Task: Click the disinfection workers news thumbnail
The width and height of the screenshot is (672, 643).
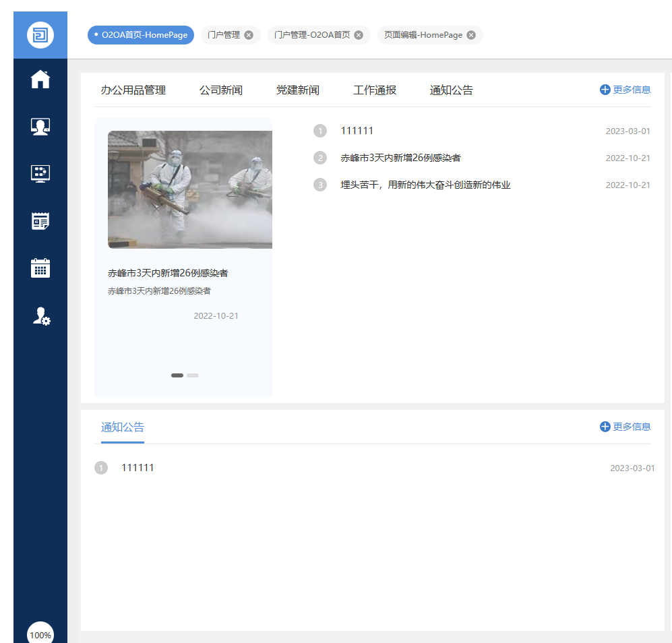Action: [x=190, y=189]
